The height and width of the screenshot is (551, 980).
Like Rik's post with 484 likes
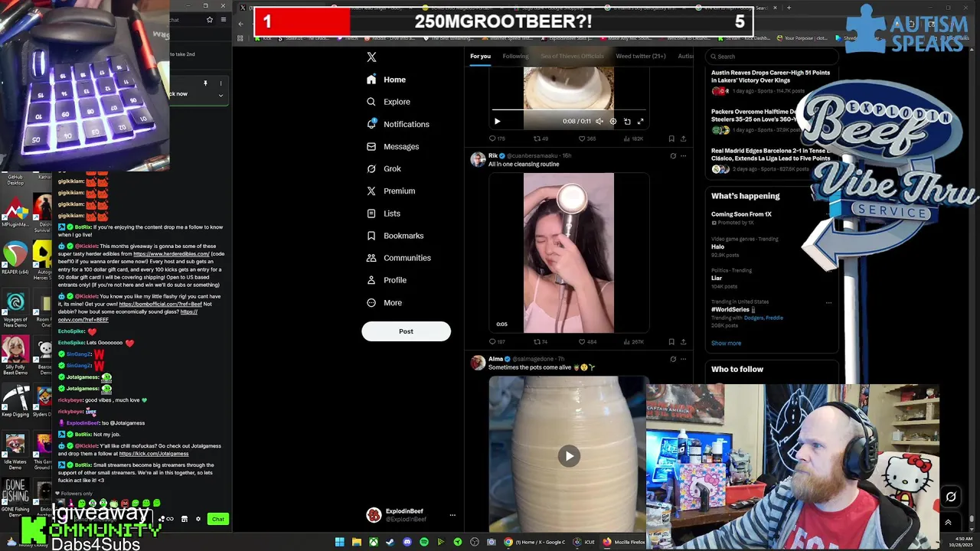pos(586,342)
